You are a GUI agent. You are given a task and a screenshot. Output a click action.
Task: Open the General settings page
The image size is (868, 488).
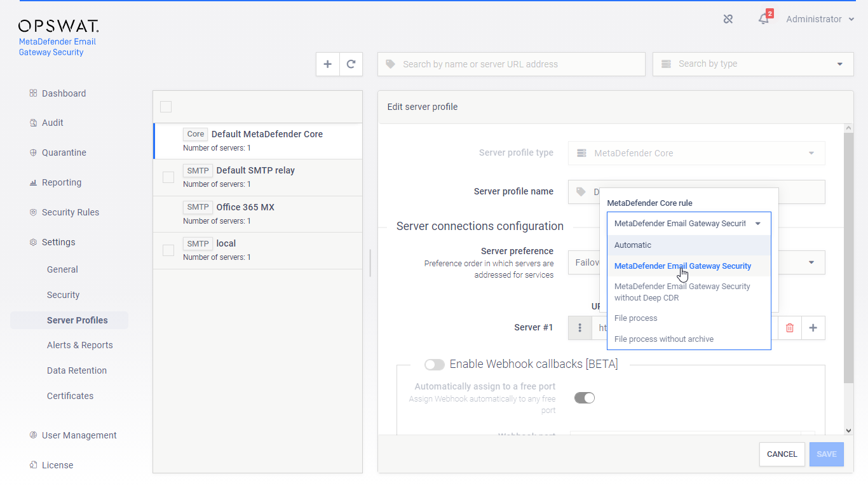(x=62, y=269)
